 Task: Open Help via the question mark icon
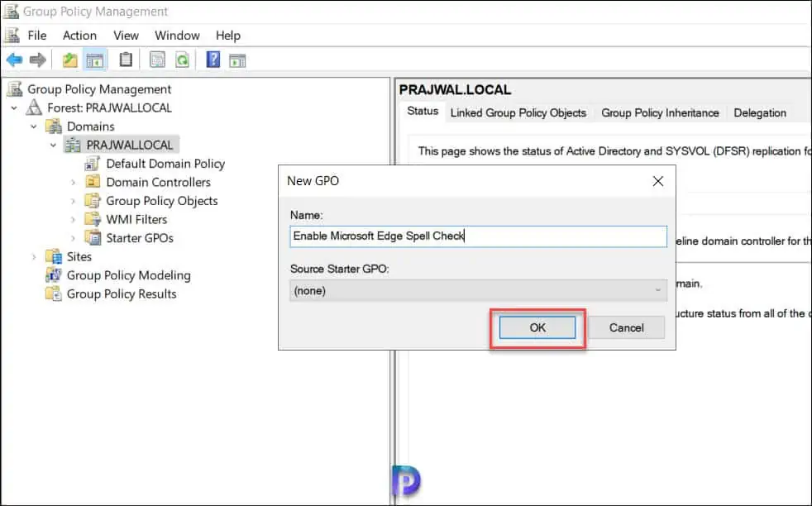click(213, 60)
